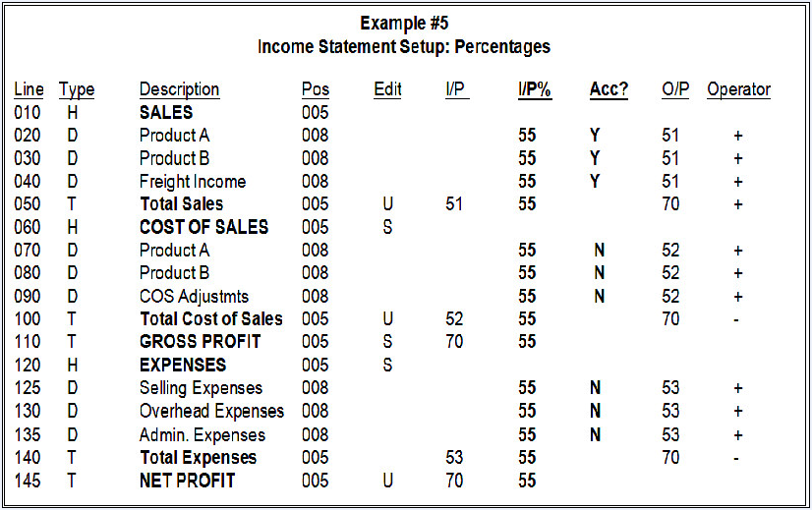Select the Freight Income description
The width and height of the screenshot is (812, 510).
click(x=193, y=182)
